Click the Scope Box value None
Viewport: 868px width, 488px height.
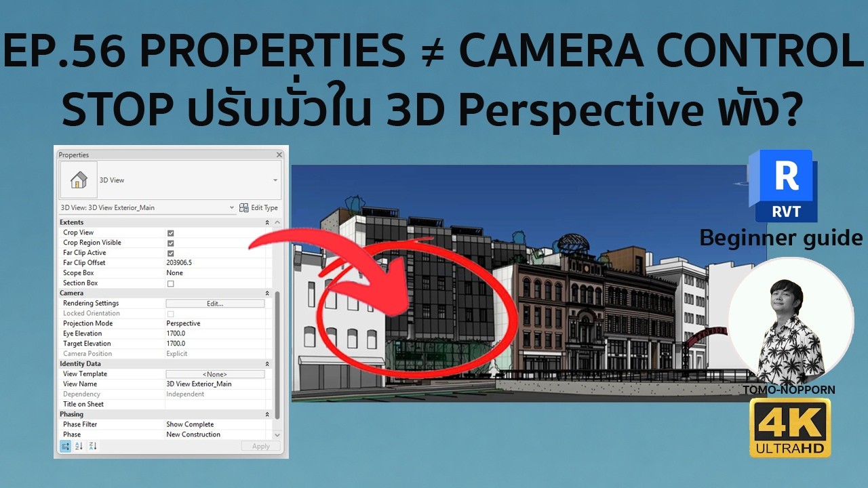174,273
